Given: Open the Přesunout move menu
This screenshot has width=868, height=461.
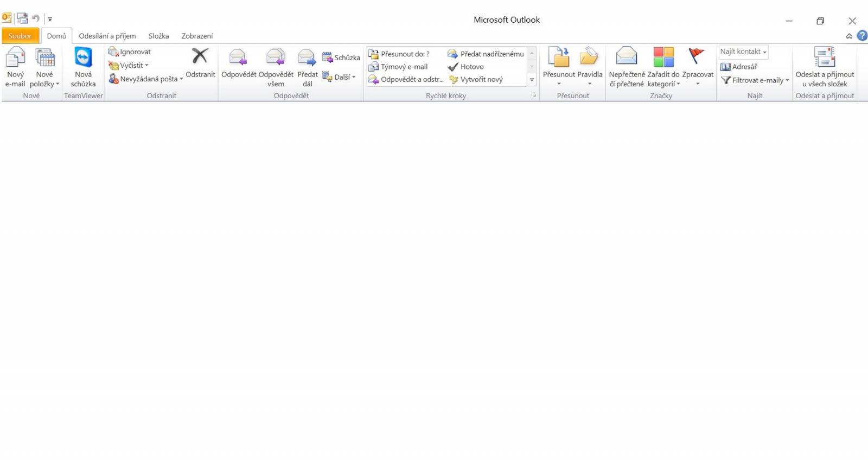Looking at the screenshot, I should coord(559,67).
